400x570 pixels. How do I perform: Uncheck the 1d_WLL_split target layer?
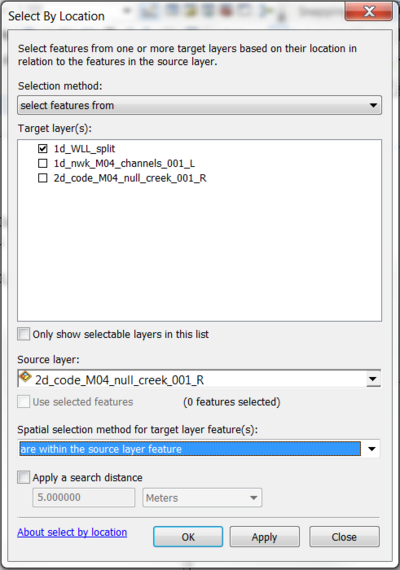click(x=43, y=148)
